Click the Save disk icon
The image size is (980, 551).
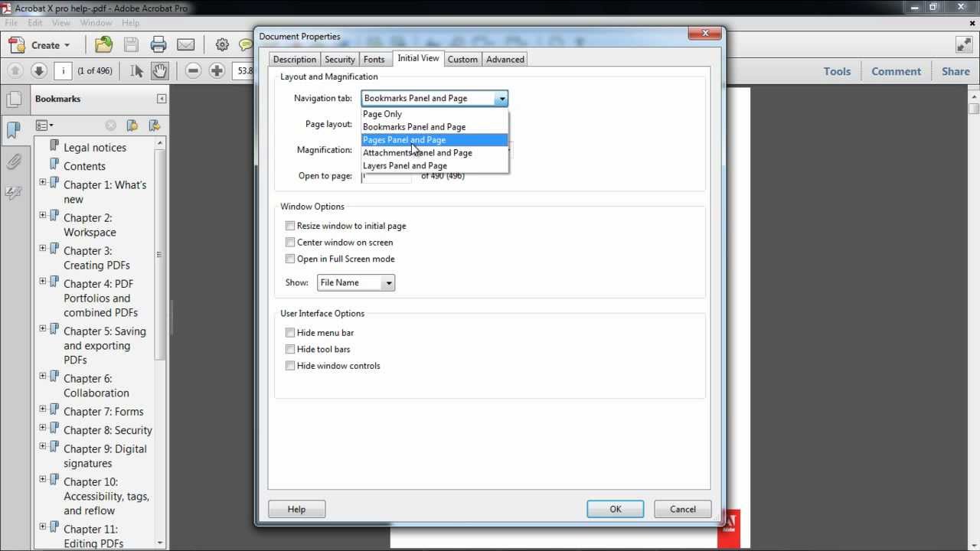coord(131,45)
